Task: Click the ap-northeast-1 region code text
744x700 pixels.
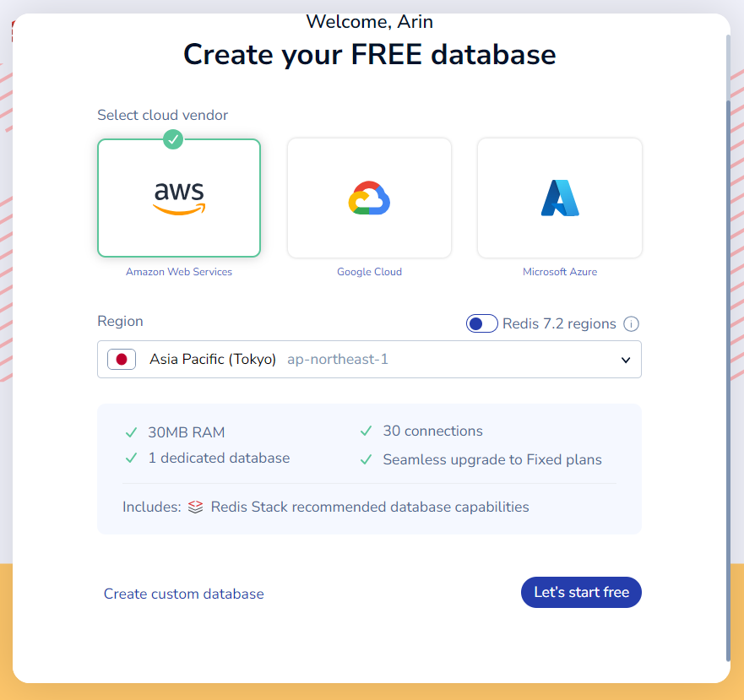Action: click(x=338, y=359)
